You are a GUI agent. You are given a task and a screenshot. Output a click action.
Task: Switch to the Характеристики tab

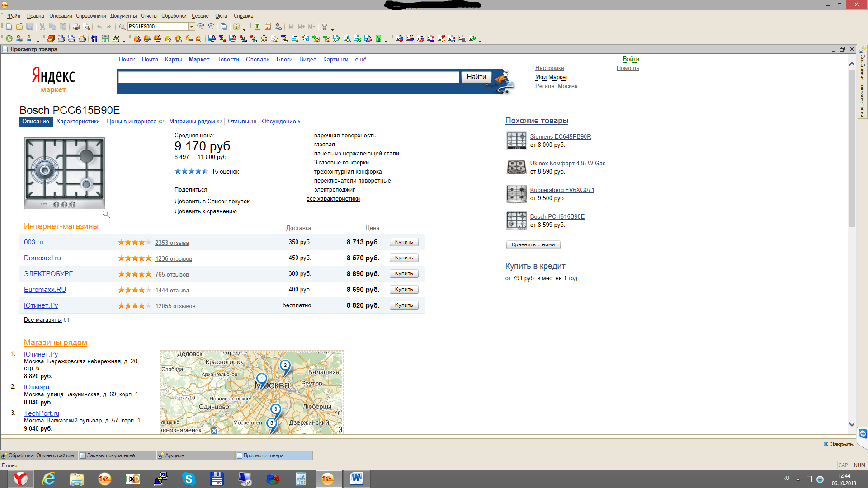78,122
